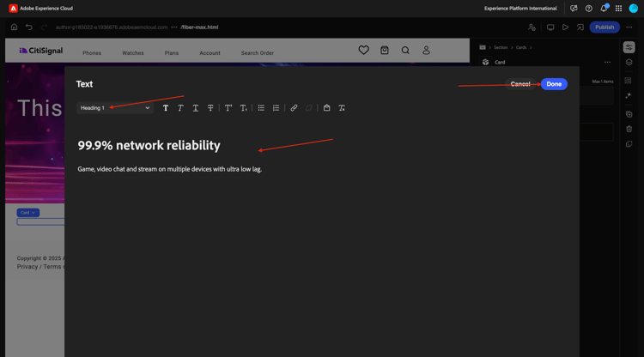
Task: Confirm text edits with the Done button
Action: click(x=554, y=84)
